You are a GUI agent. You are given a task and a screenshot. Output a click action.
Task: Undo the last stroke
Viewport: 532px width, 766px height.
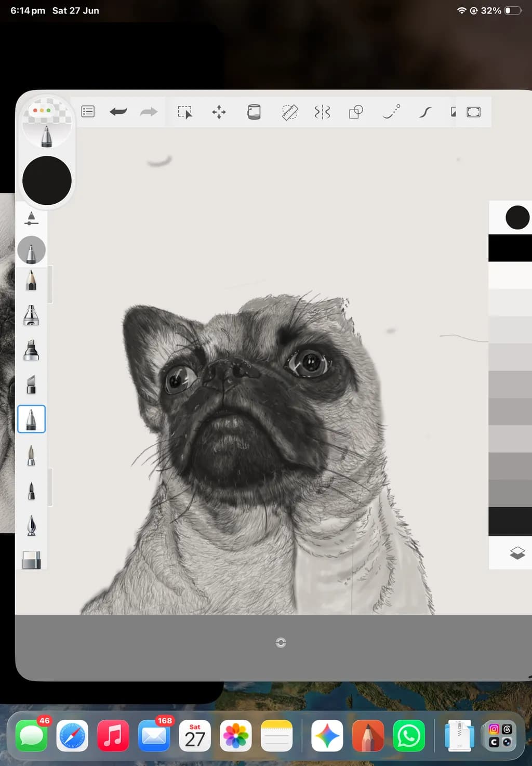tap(118, 112)
